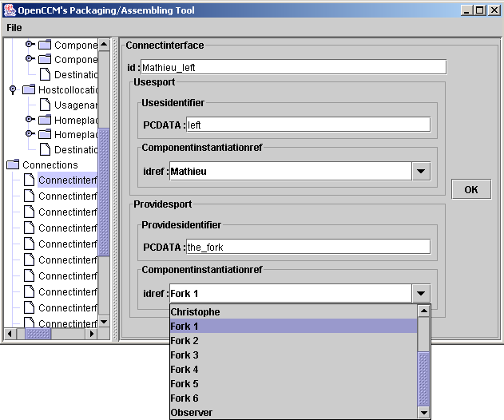The width and height of the screenshot is (504, 420).
Task: Close the OpenCCM Packaging/Assembling Tool window
Action: [494, 10]
